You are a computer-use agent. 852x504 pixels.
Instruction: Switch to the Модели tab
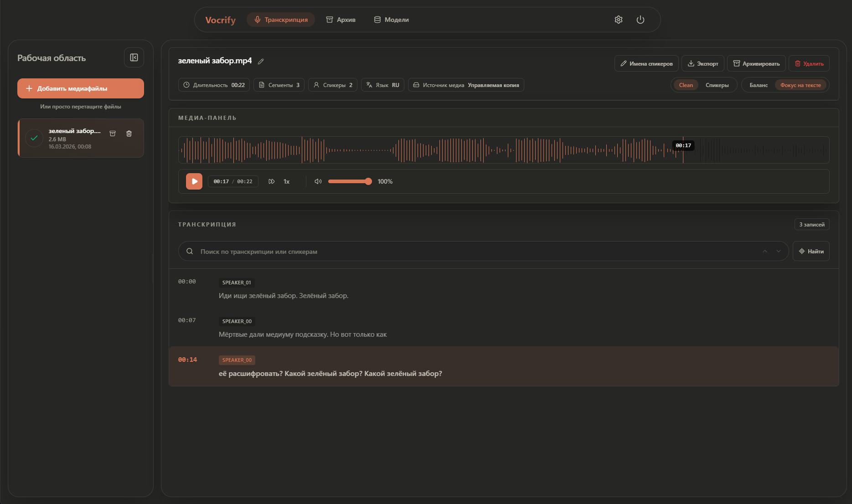pyautogui.click(x=391, y=20)
